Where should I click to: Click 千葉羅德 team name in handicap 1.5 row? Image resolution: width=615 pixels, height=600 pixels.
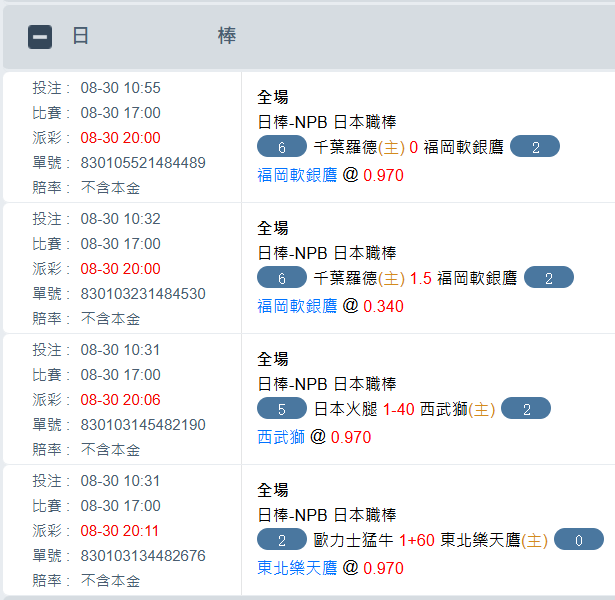click(x=346, y=278)
